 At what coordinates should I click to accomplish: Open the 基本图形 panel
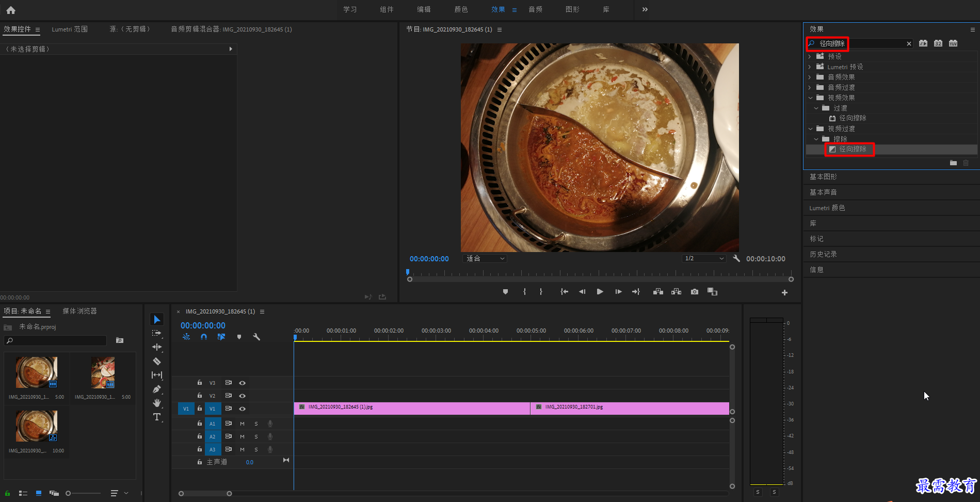tap(823, 177)
